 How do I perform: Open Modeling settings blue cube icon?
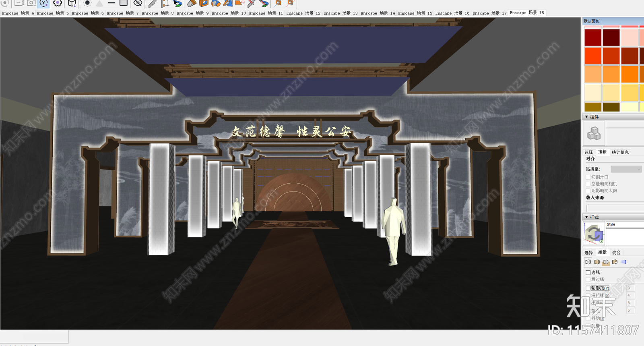[623, 262]
